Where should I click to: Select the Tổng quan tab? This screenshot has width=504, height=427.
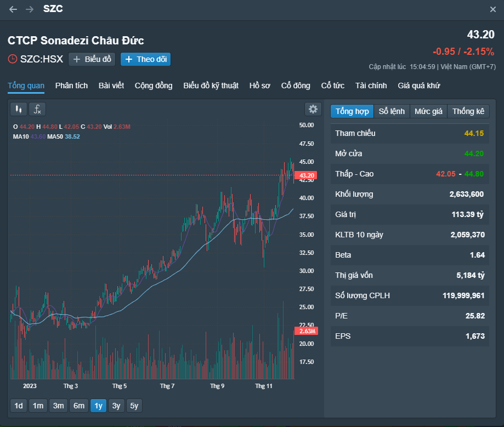coord(26,86)
